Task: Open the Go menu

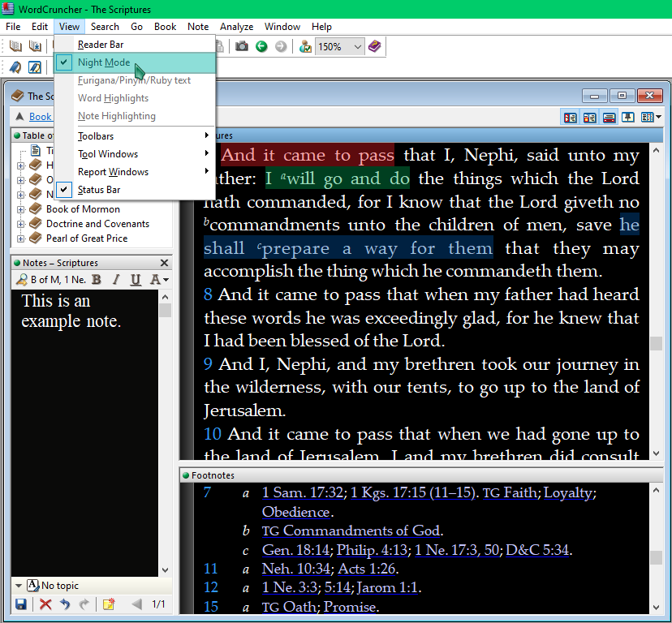Action: (136, 27)
